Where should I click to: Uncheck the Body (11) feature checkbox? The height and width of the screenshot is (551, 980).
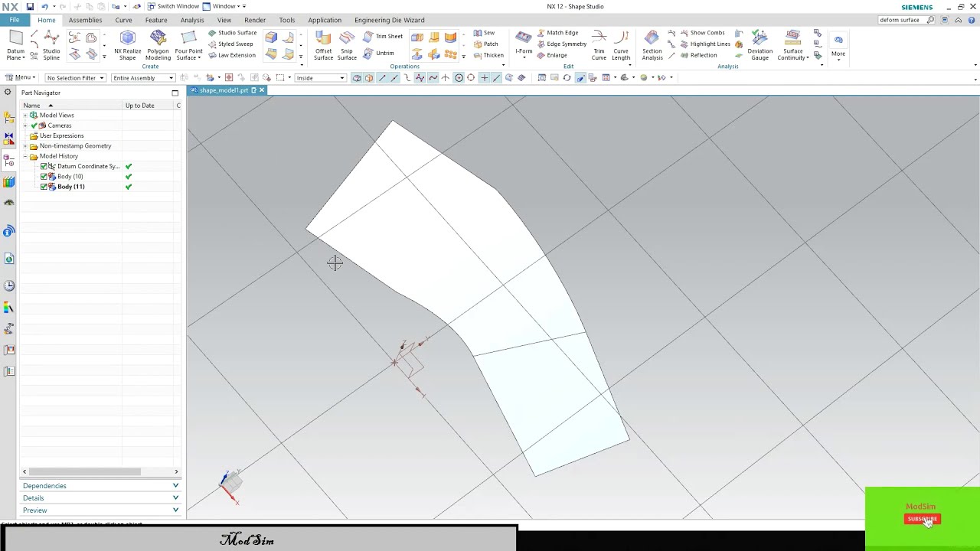pyautogui.click(x=44, y=187)
